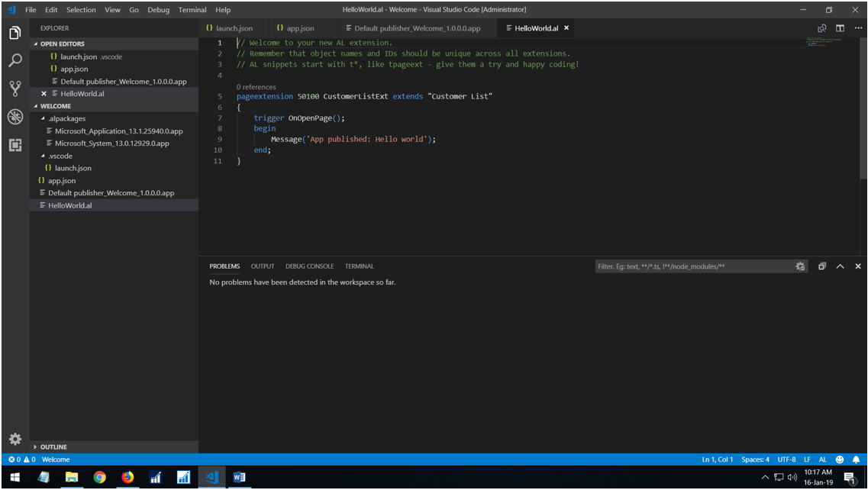Open Microsoft_Application_13.1.25940.0.app file
The image size is (868, 490).
pyautogui.click(x=114, y=131)
